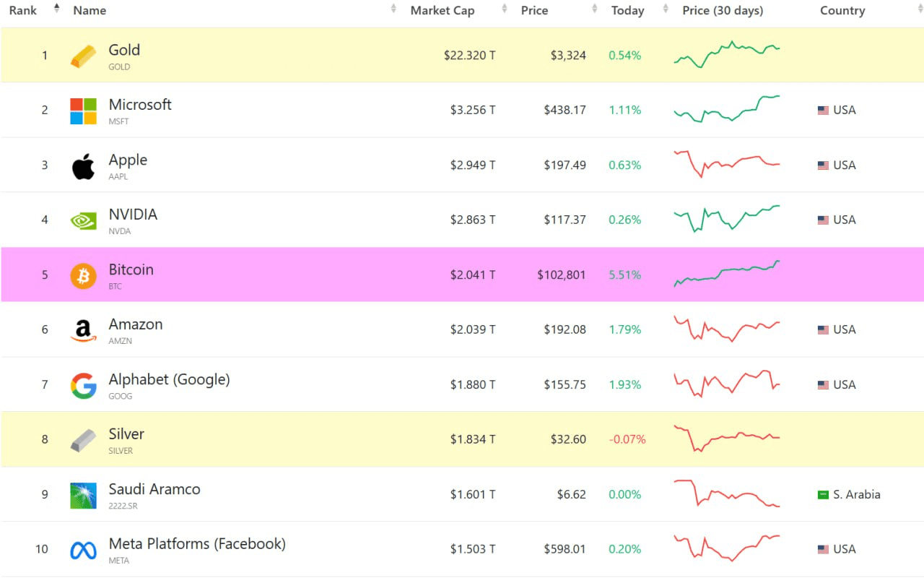The height and width of the screenshot is (578, 924).
Task: Click the USA flag in Apple row
Action: pos(823,165)
